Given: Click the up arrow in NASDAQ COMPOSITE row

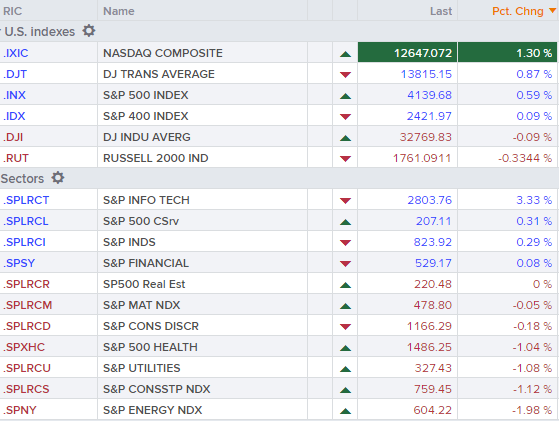Looking at the screenshot, I should [345, 54].
